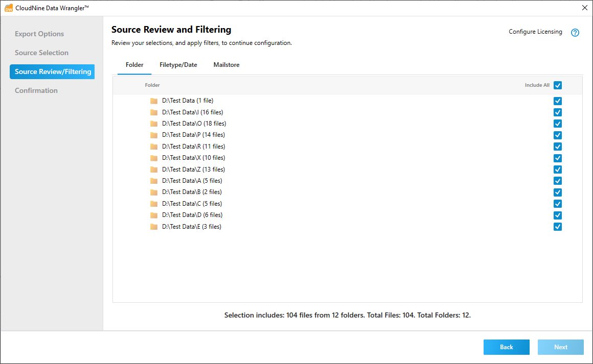Select Source Review/Filtering step
593x364 pixels.
pos(52,72)
